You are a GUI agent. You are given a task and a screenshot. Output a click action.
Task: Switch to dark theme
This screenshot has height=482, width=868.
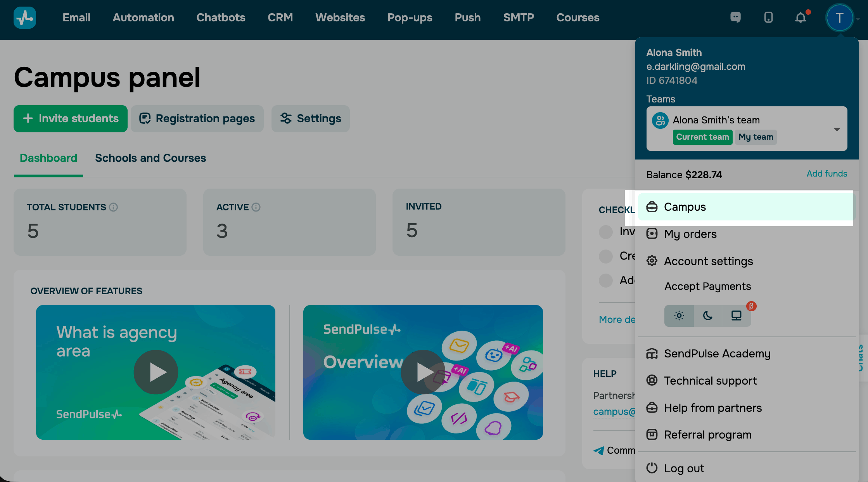(708, 316)
